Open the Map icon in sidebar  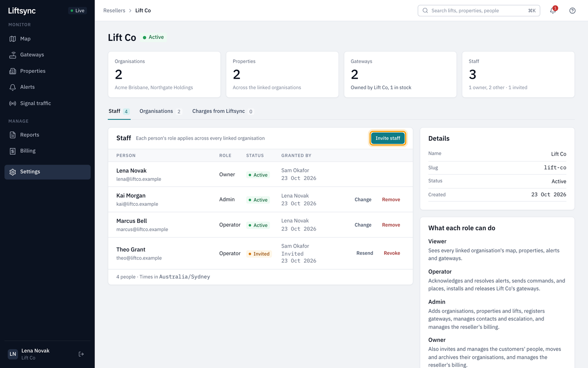pyautogui.click(x=13, y=39)
